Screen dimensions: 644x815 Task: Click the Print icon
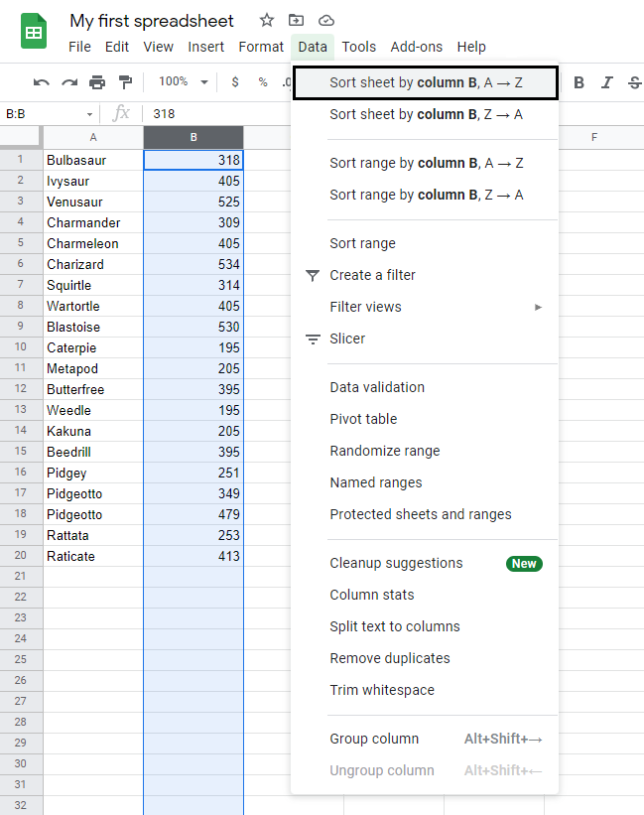(x=96, y=82)
